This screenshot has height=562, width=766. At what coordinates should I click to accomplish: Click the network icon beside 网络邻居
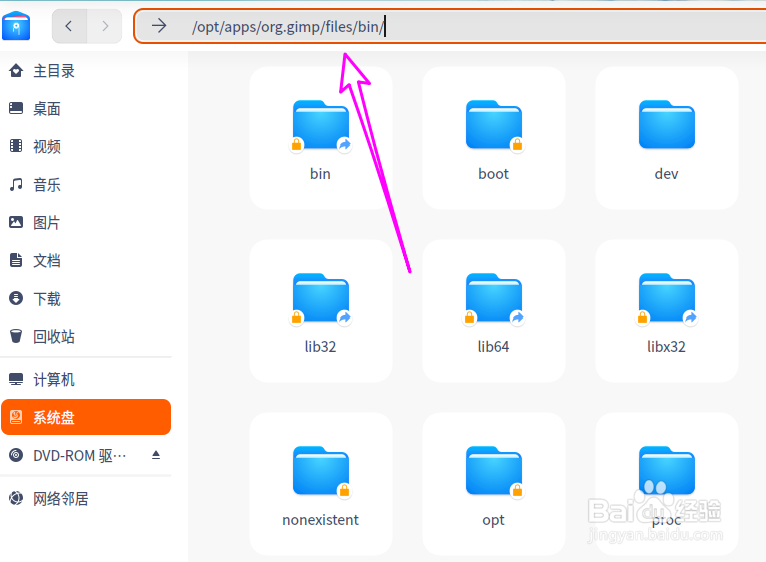(16, 498)
